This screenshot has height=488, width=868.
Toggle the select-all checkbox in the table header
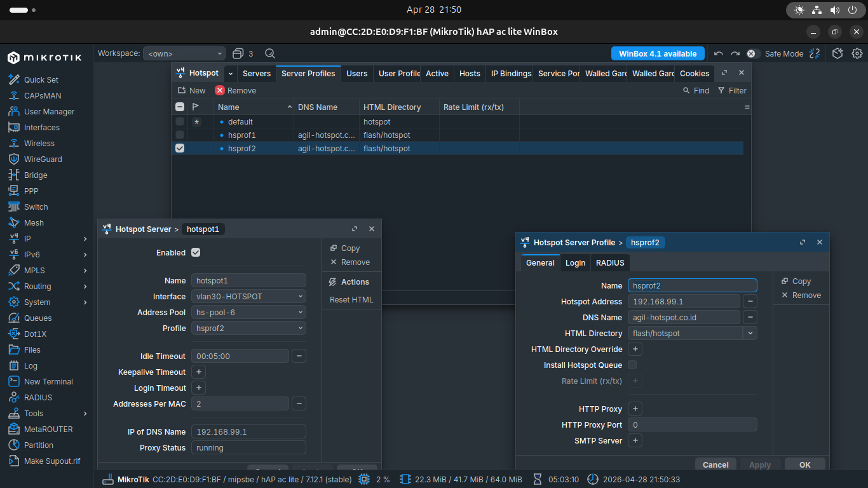180,107
